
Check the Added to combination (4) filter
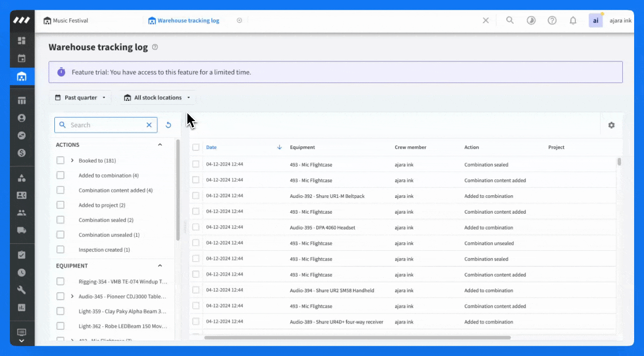pos(60,175)
